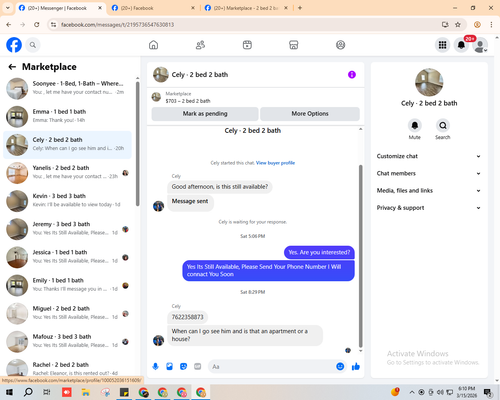Bookmark this page with the star icon
Image resolution: width=500 pixels, height=400 pixels.
pos(458,25)
